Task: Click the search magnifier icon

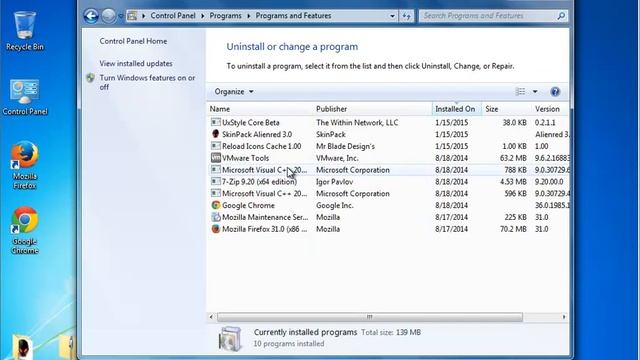Action: 561,16
